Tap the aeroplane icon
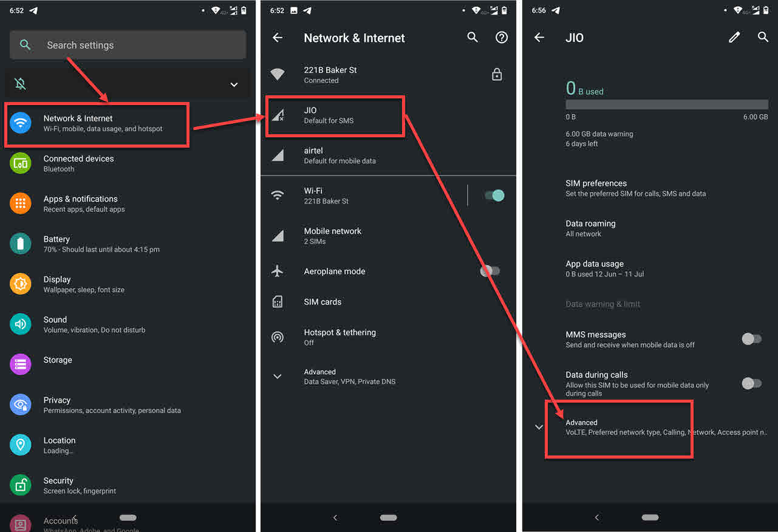Image resolution: width=778 pixels, height=532 pixels. [278, 271]
